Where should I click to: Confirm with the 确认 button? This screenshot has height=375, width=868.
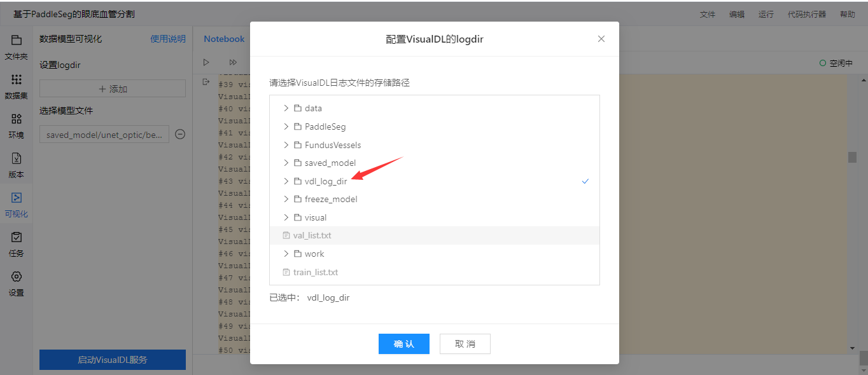point(404,344)
